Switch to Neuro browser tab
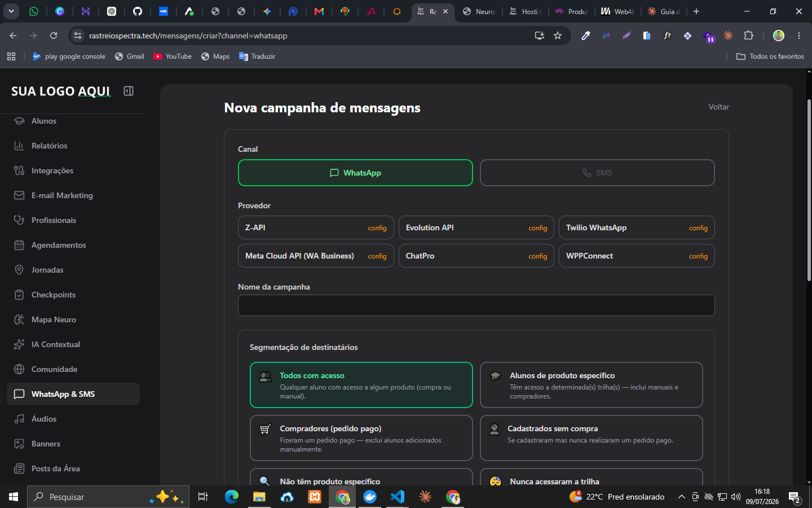Screen dimensions: 812x508 click(x=479, y=11)
